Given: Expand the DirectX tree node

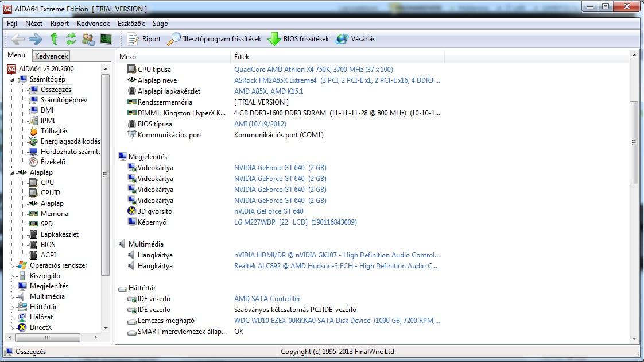Looking at the screenshot, I should pyautogui.click(x=12, y=328).
